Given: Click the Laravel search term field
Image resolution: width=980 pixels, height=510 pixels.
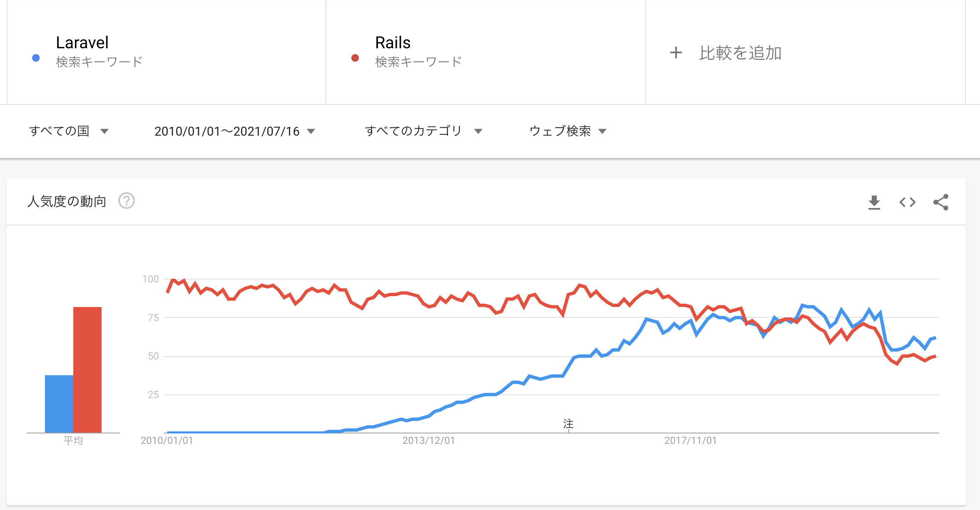Looking at the screenshot, I should point(82,43).
